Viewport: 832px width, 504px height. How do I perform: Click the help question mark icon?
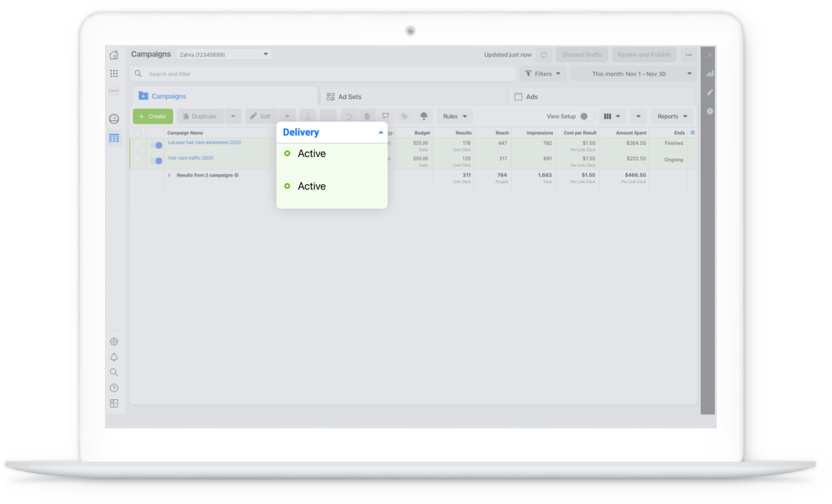tap(114, 388)
